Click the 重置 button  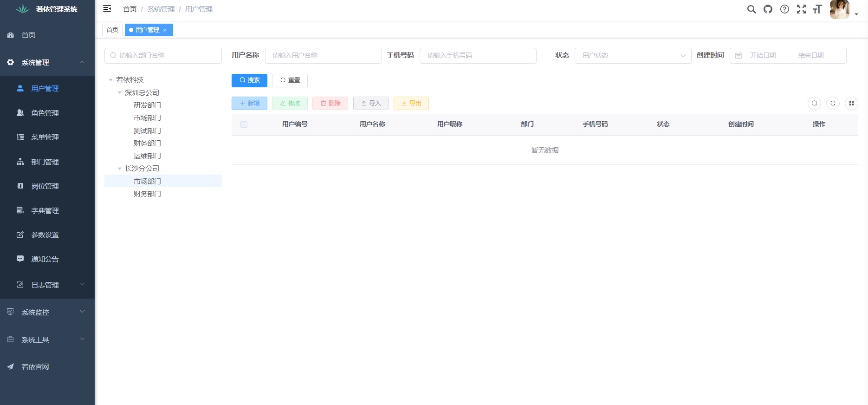tap(290, 80)
